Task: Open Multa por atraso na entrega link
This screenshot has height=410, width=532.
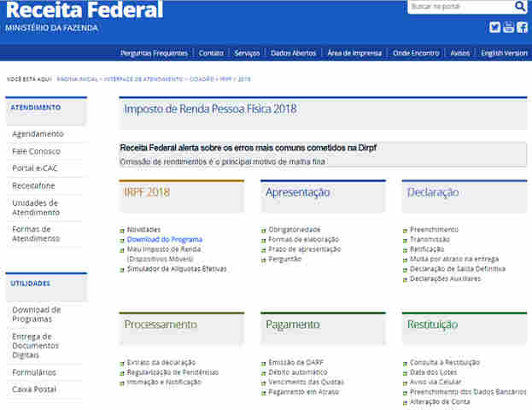Action: [x=454, y=260]
